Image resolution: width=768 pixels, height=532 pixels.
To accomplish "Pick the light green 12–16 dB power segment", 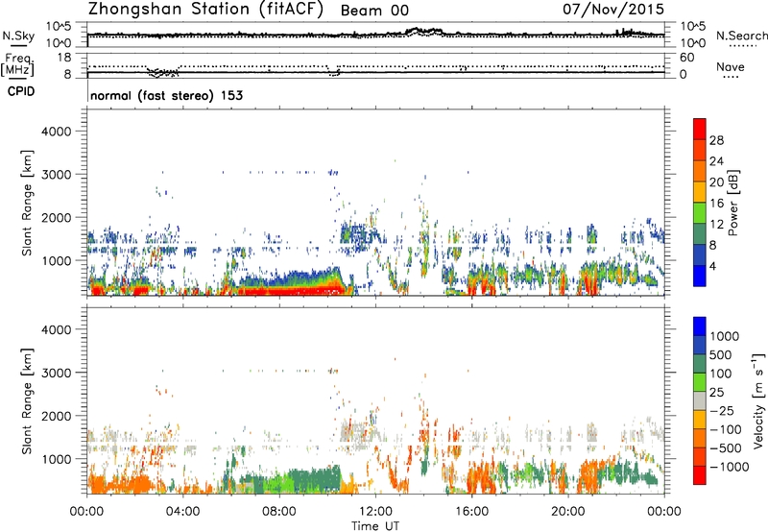I will [700, 213].
